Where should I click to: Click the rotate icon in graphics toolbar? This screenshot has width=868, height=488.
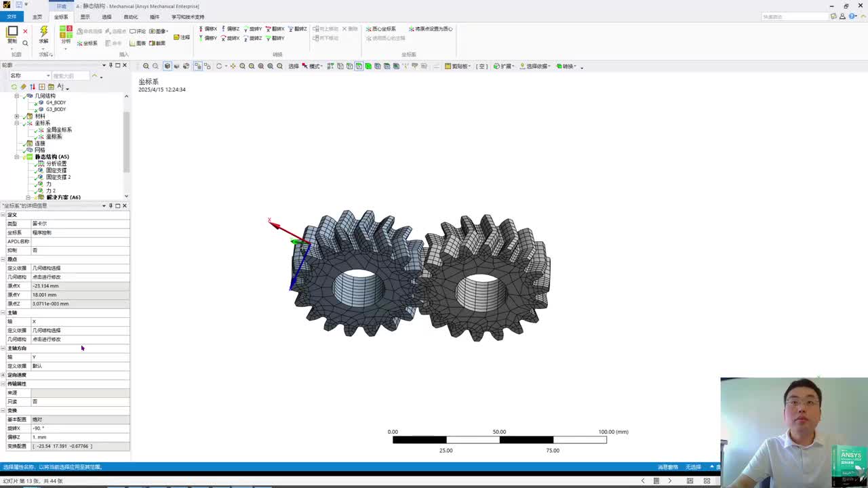[x=219, y=66]
